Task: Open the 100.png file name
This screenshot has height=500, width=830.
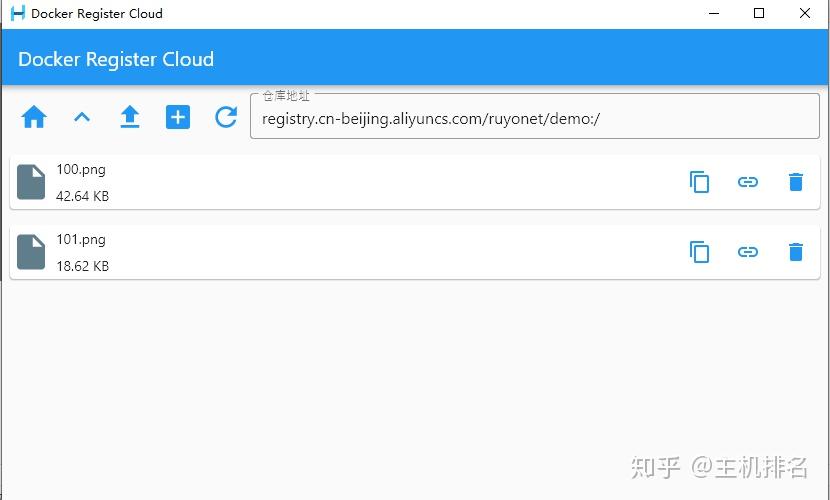Action: click(x=81, y=170)
